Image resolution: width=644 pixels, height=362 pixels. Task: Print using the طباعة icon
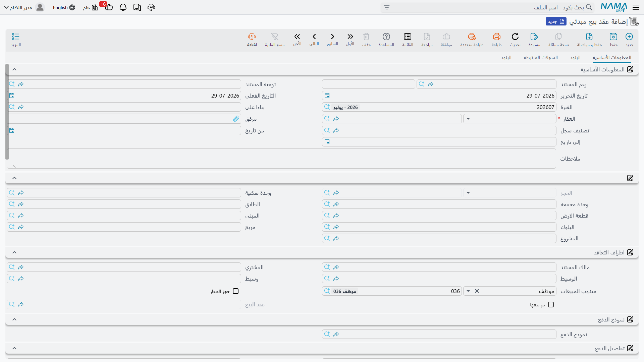coord(496,40)
